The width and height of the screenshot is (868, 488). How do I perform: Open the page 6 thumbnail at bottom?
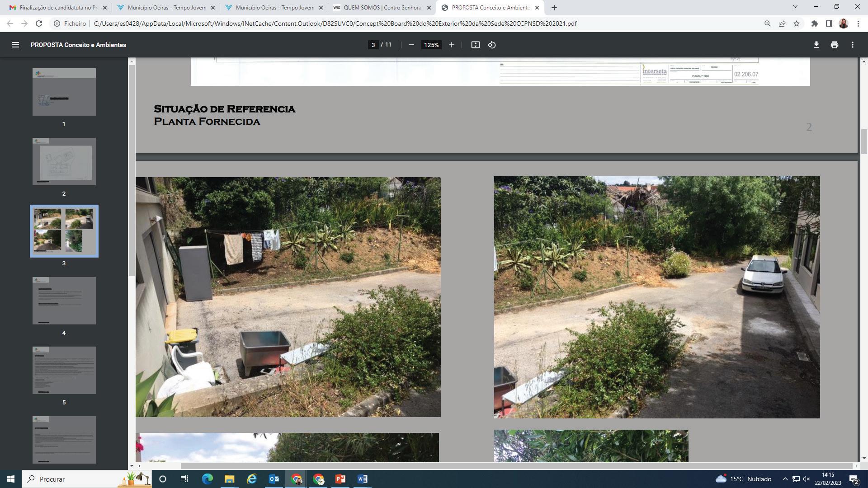[x=64, y=440]
